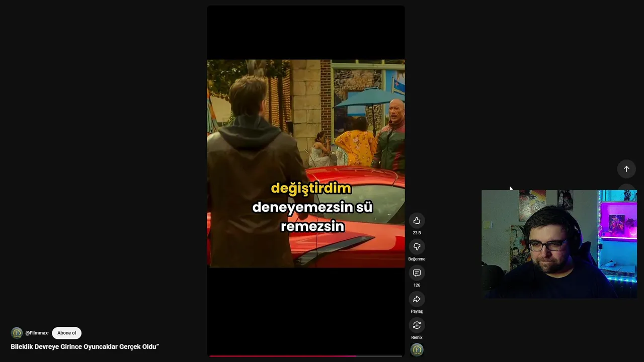Subscribe with the Abone ol button
This screenshot has height=362, width=644.
(x=66, y=333)
